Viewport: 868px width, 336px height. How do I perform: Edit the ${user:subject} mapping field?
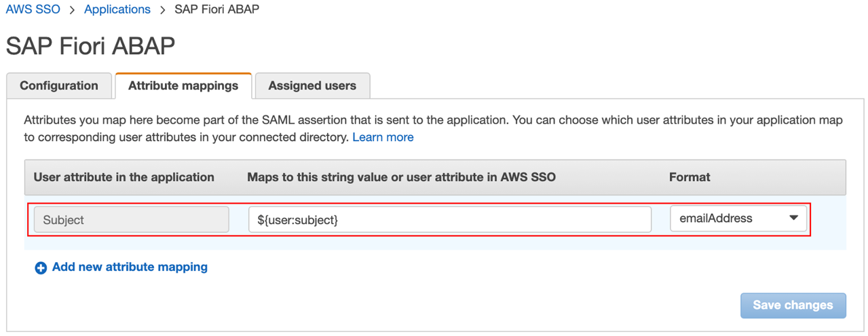coord(450,220)
